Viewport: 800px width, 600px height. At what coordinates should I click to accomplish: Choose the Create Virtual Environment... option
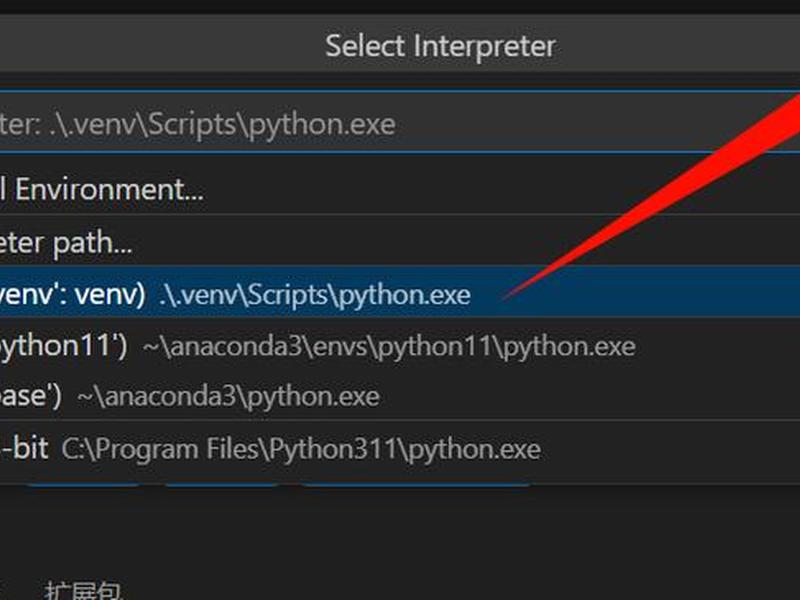click(102, 190)
